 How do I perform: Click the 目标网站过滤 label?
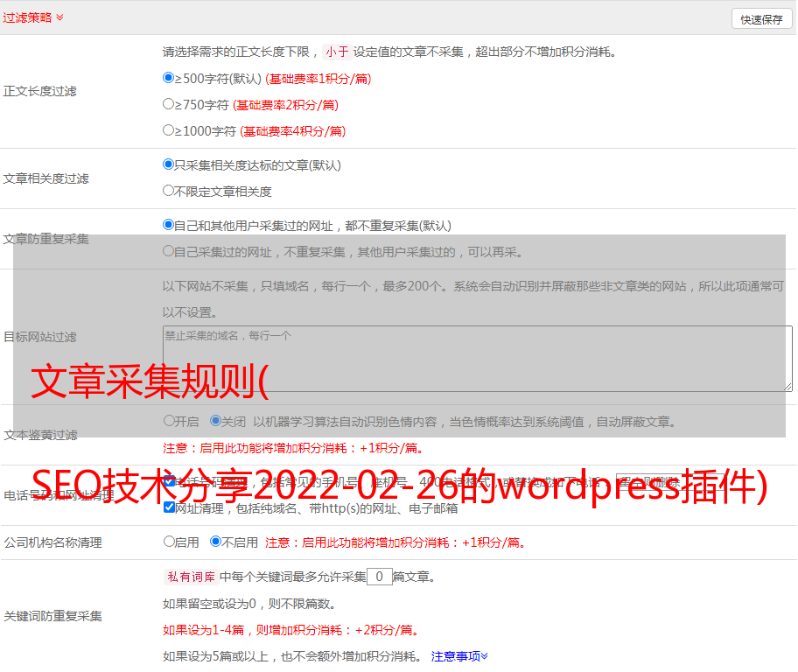[39, 337]
